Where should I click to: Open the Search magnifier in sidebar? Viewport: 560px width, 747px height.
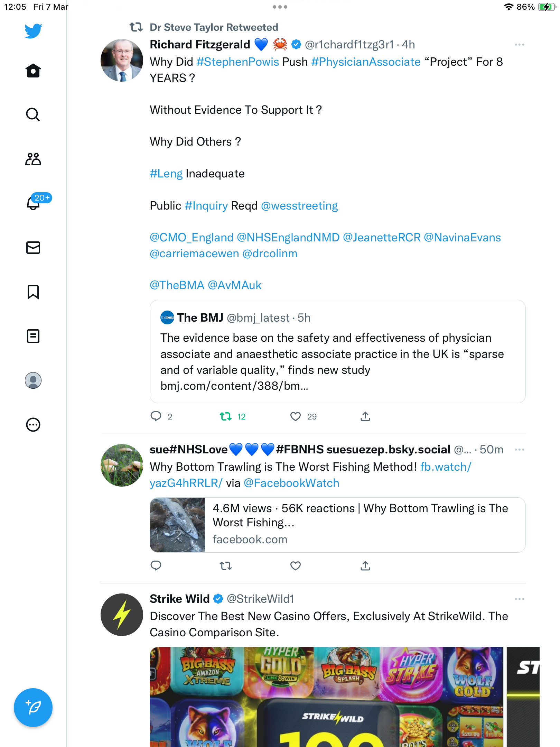33,114
